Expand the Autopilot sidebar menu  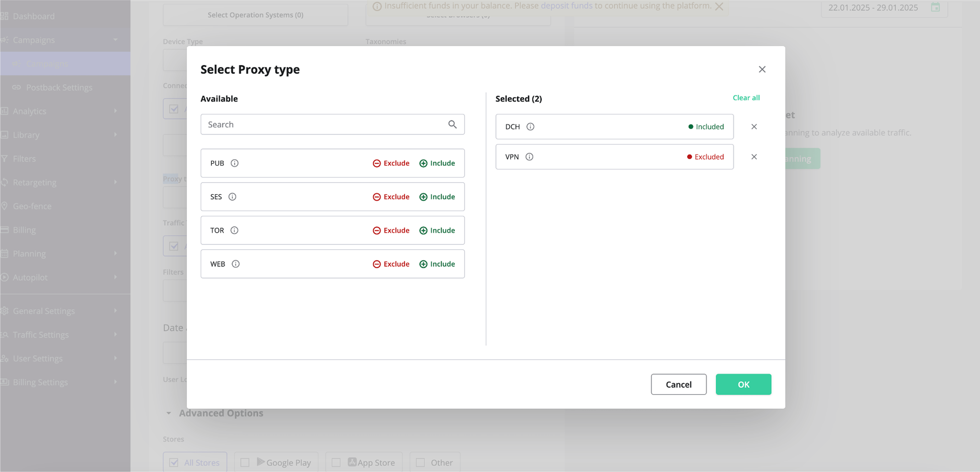(65, 278)
